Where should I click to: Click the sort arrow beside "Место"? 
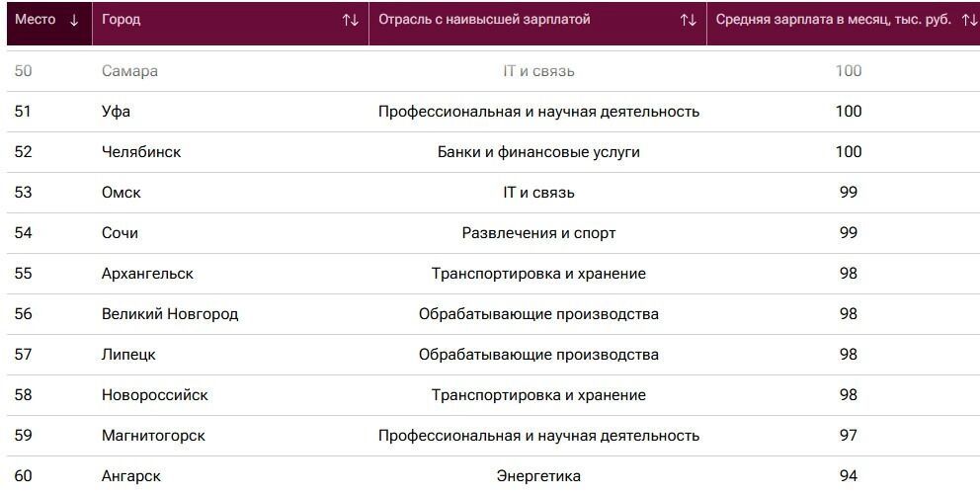pyautogui.click(x=74, y=20)
